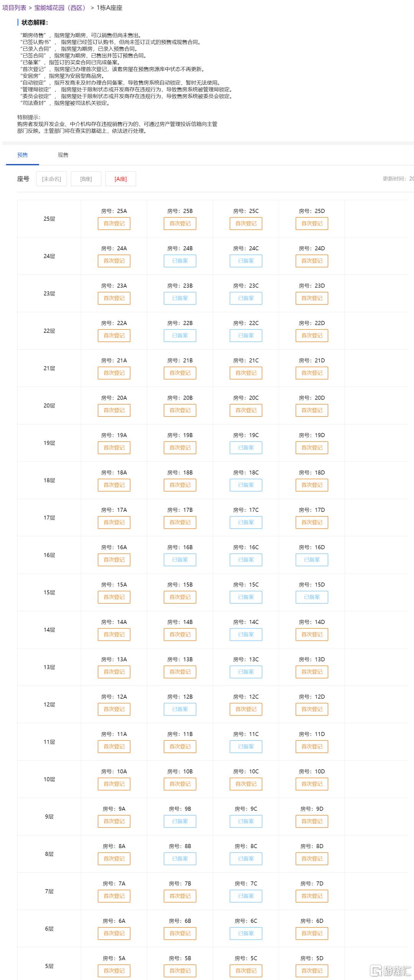Open room 21D 首次登记 status

[x=312, y=373]
